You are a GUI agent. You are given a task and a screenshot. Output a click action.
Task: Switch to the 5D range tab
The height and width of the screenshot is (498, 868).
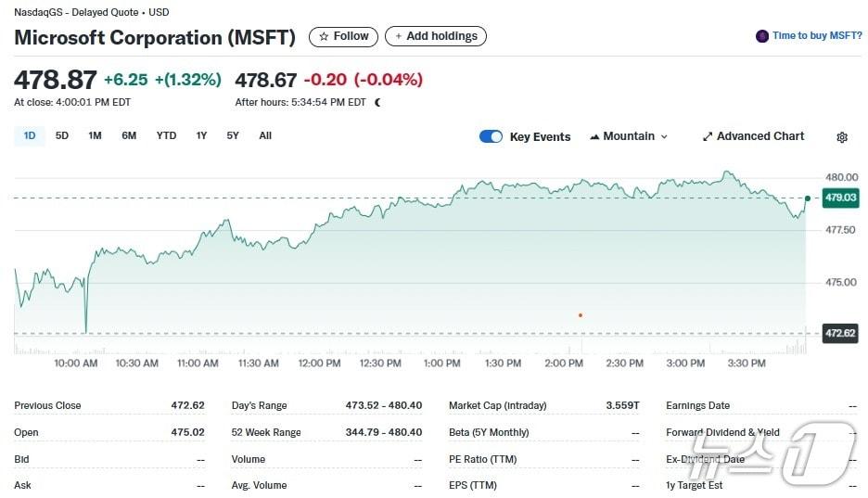(62, 135)
